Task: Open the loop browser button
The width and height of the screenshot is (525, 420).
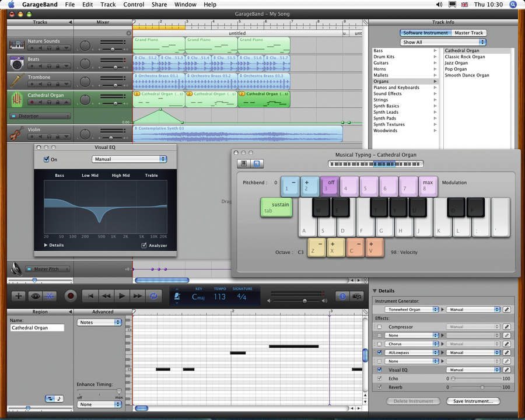Action: [x=342, y=296]
